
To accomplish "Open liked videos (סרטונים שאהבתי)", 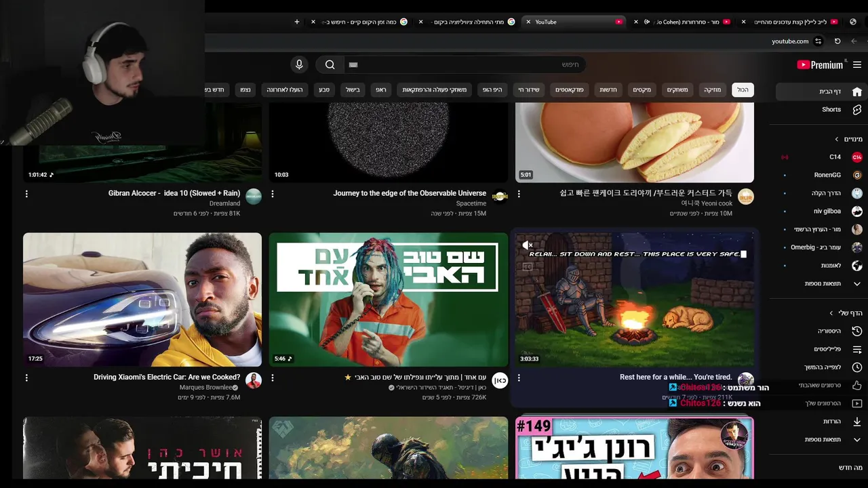I will tap(821, 385).
